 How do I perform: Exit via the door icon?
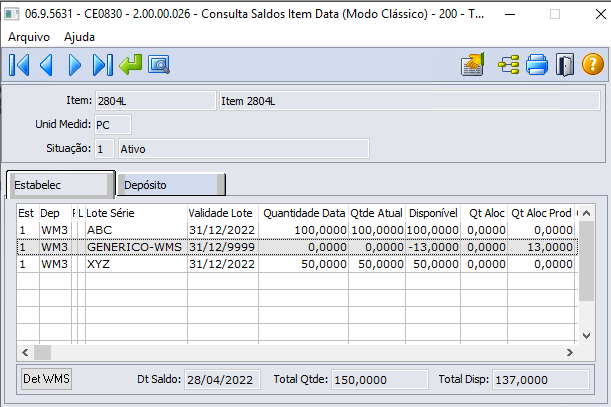click(565, 65)
